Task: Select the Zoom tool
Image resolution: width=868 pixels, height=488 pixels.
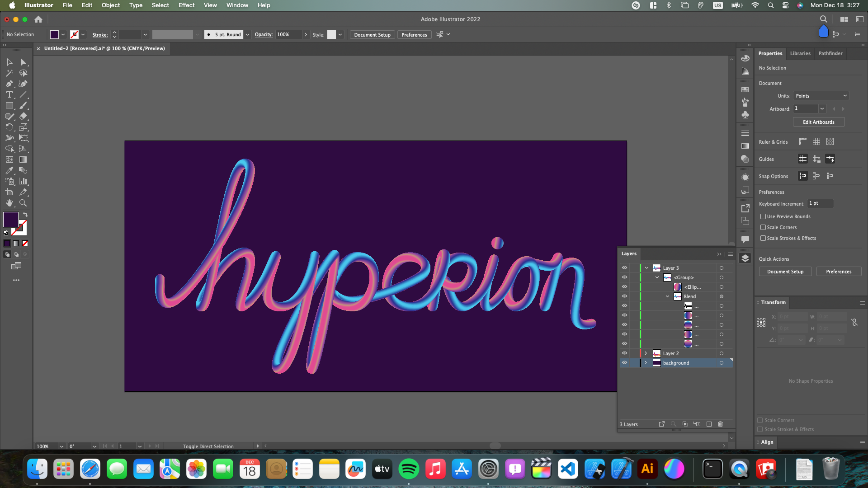Action: (x=24, y=203)
